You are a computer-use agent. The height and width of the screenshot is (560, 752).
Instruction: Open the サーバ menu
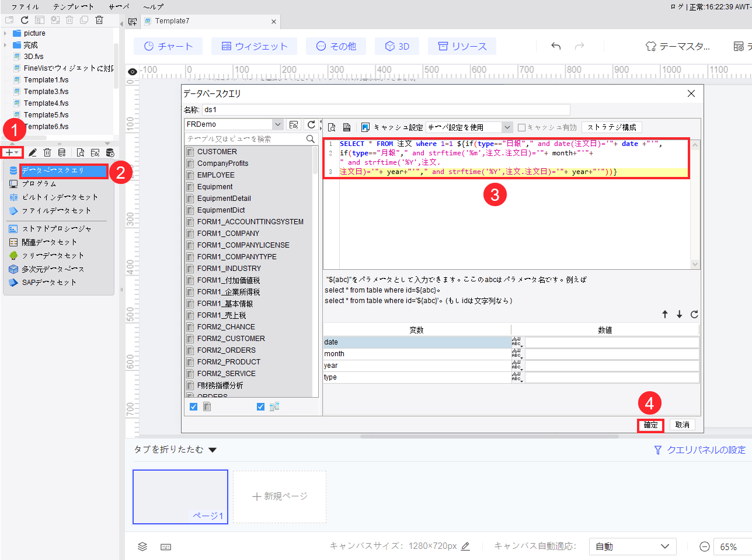(x=119, y=6)
